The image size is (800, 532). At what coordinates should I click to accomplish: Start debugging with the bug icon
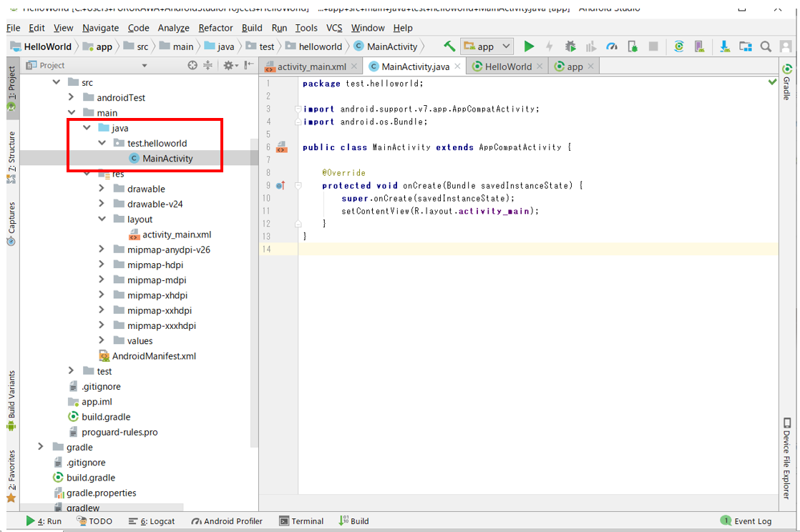570,46
